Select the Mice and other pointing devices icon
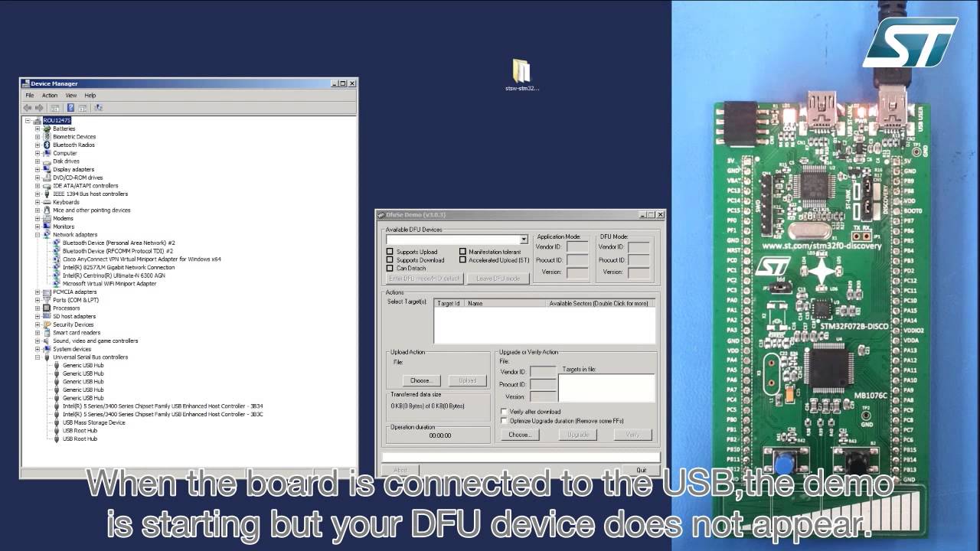This screenshot has width=980, height=551. 47,210
